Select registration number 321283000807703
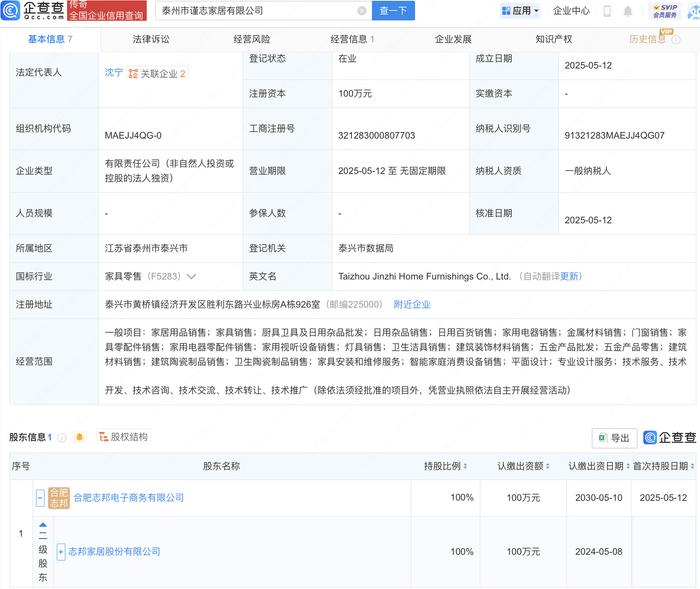This screenshot has height=589, width=700. pyautogui.click(x=376, y=135)
